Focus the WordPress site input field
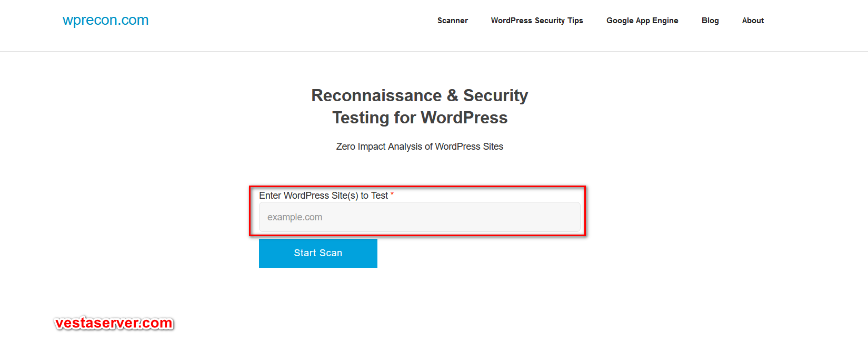 click(420, 217)
